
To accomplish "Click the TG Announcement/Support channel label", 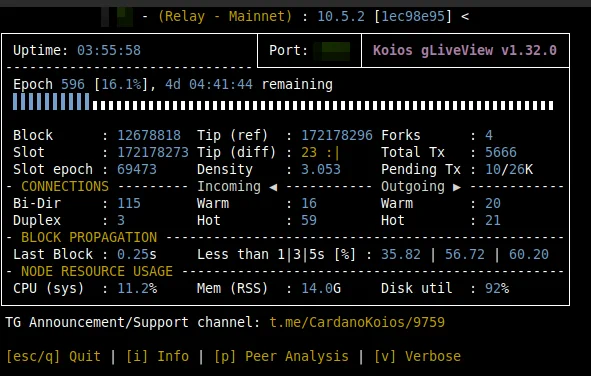I will (133, 322).
